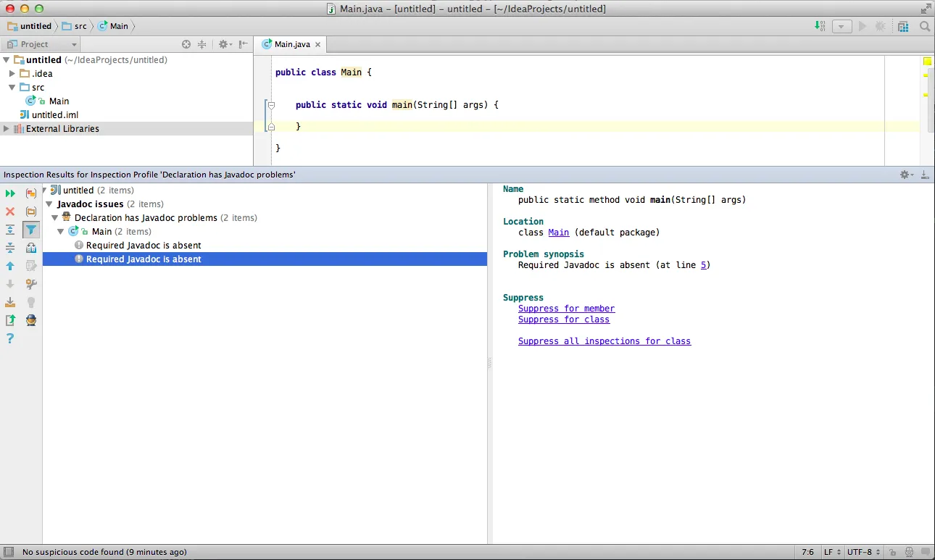The height and width of the screenshot is (560, 935).
Task: Click the gray lightbulb quick-fix icon
Action: point(31,302)
